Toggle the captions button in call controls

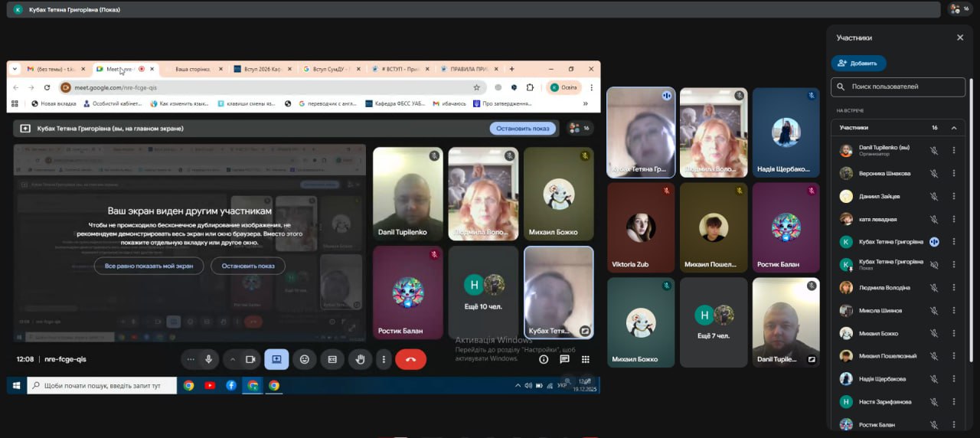[x=332, y=359]
